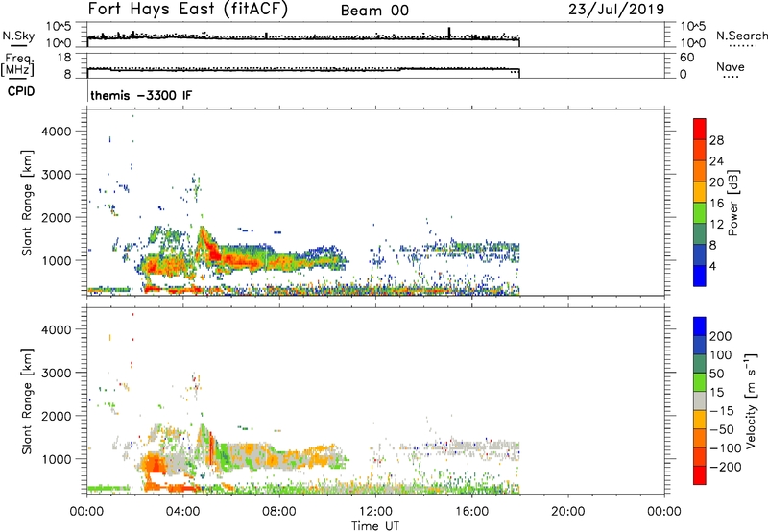Click the power colorbar tick '4'
This screenshot has width=768, height=532.
click(712, 266)
